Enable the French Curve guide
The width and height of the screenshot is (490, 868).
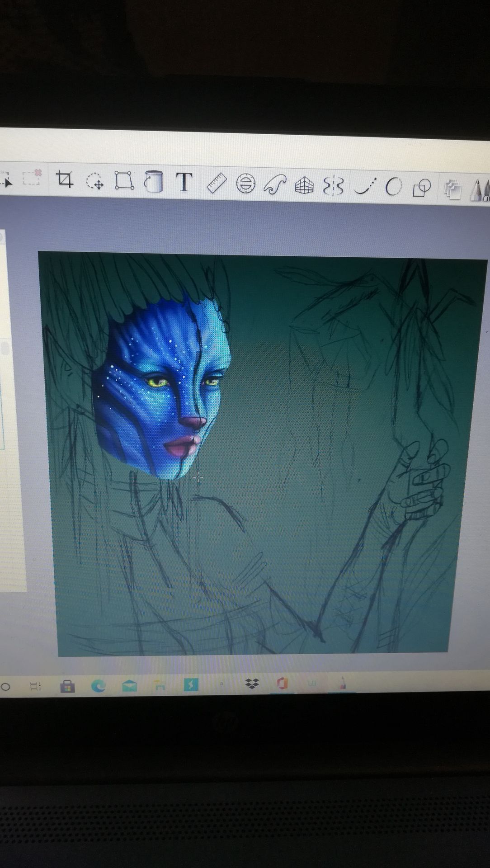pos(275,184)
